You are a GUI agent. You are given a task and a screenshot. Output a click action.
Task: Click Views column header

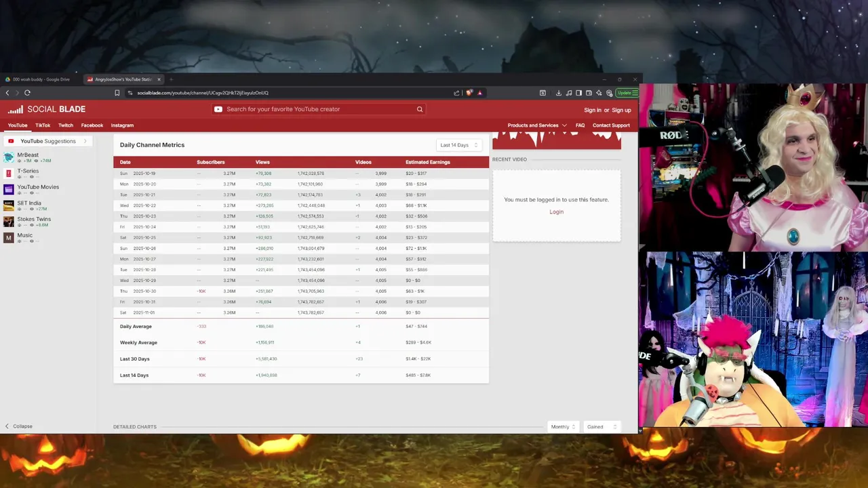262,162
